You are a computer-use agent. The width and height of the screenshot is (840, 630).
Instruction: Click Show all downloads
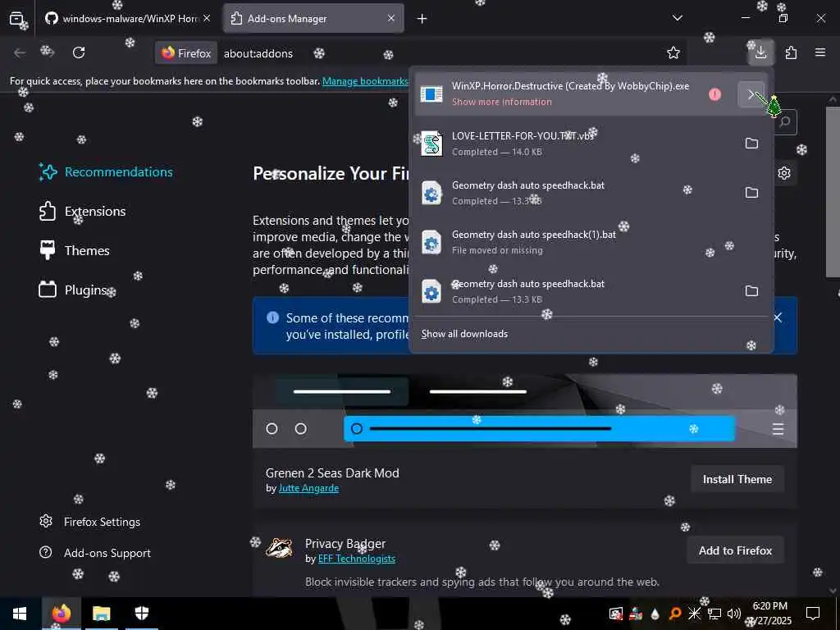[x=464, y=334]
